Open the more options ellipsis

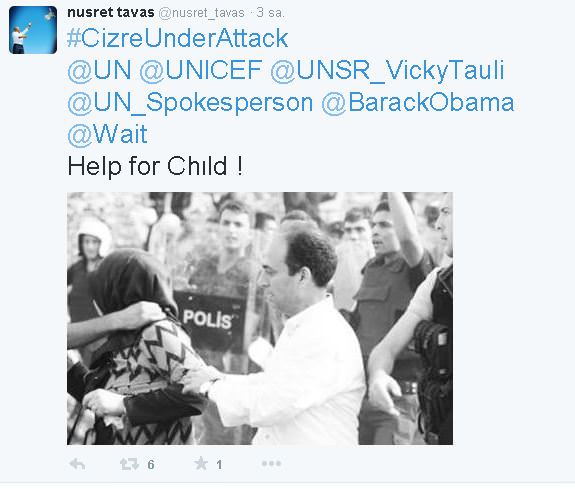[271, 464]
